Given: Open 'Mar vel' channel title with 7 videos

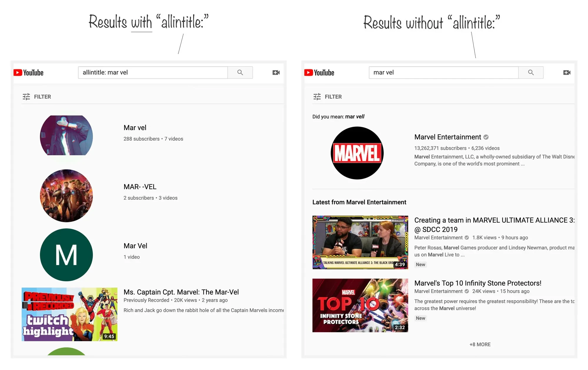Looking at the screenshot, I should point(135,128).
